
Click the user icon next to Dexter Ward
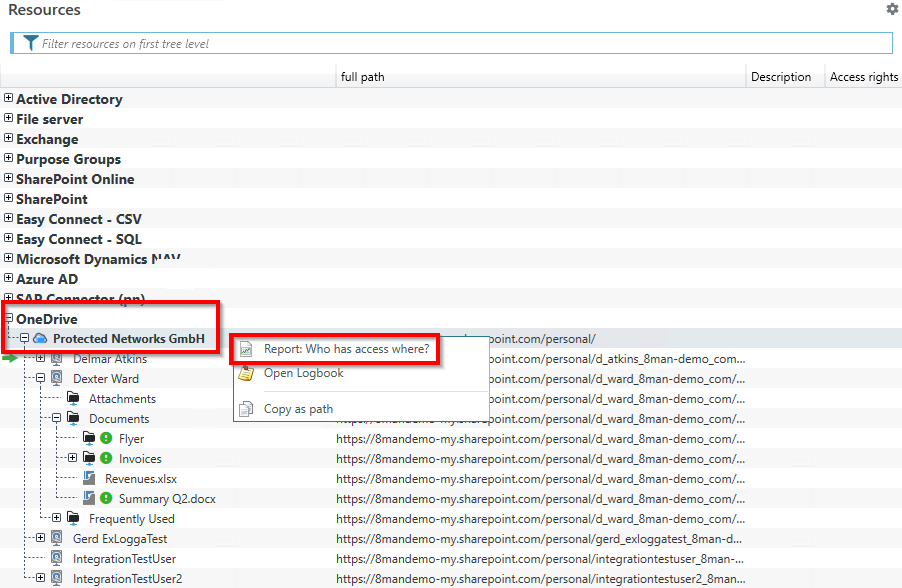tap(57, 379)
